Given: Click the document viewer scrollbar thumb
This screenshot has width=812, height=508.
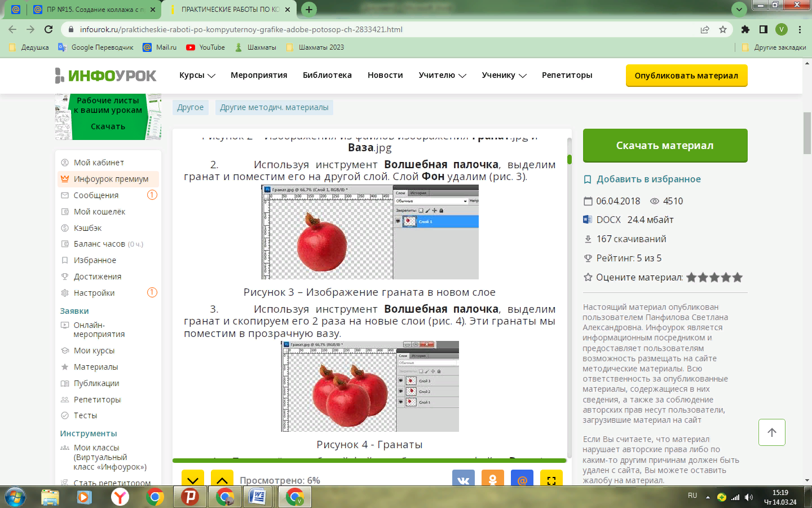Looking at the screenshot, I should pos(570,159).
